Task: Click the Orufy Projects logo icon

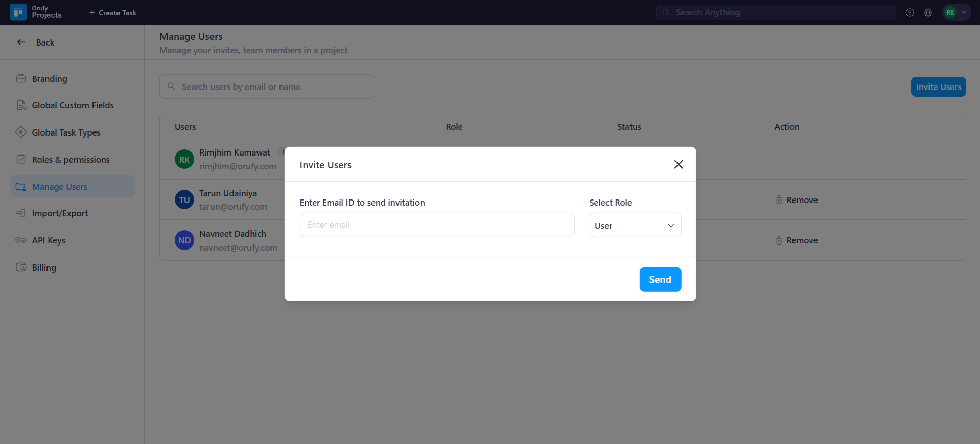Action: pos(18,12)
